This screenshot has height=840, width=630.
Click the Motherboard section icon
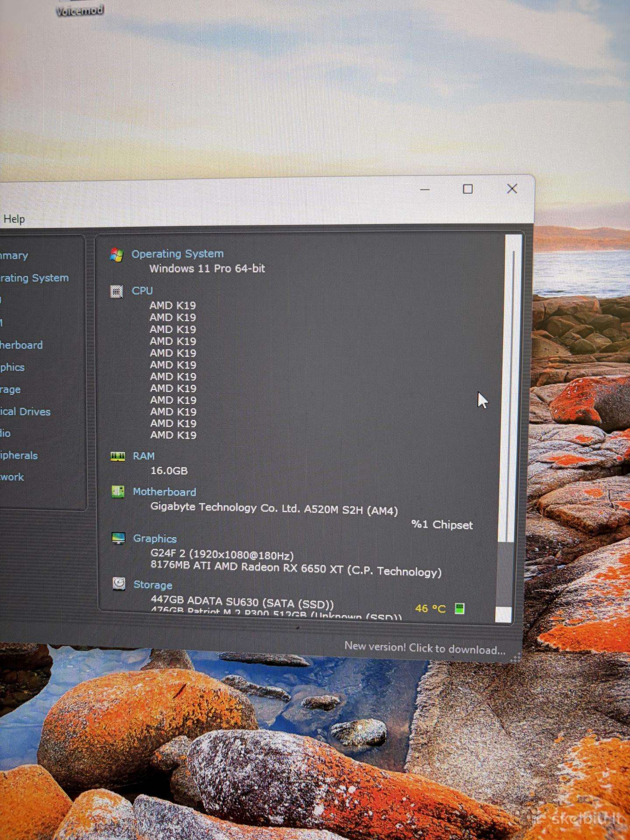[118, 492]
